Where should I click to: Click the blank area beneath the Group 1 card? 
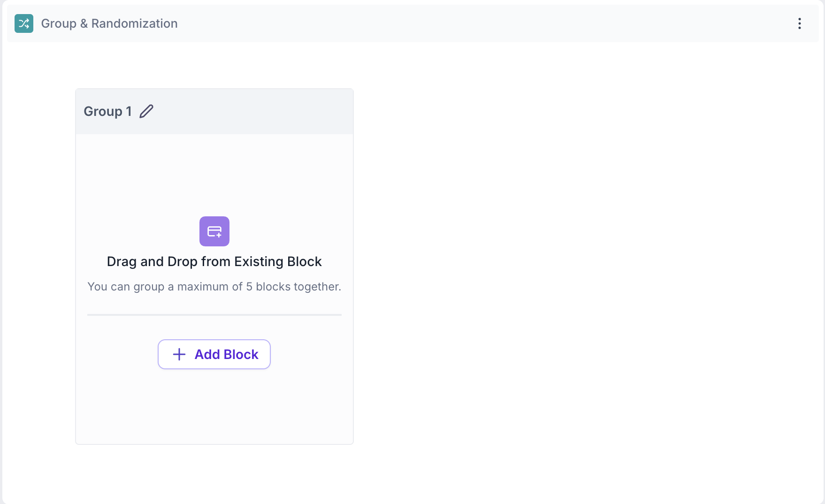point(214,474)
